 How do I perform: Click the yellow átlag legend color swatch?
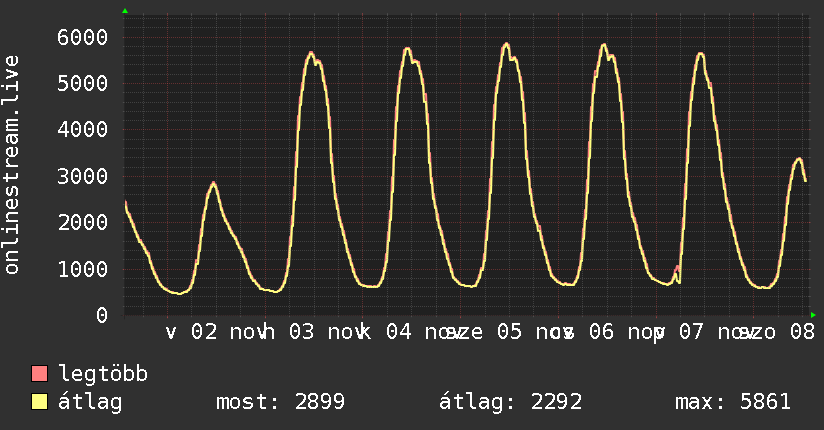coord(39,402)
